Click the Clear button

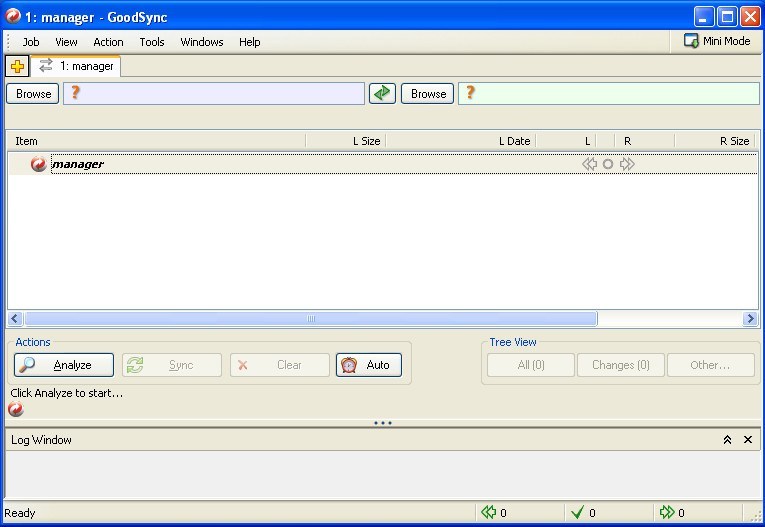[280, 365]
